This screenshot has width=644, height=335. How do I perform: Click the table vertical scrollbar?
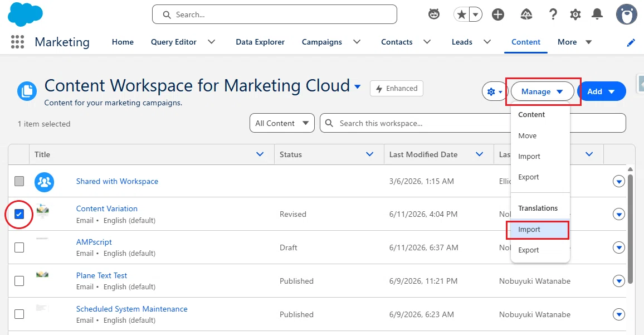point(630,228)
